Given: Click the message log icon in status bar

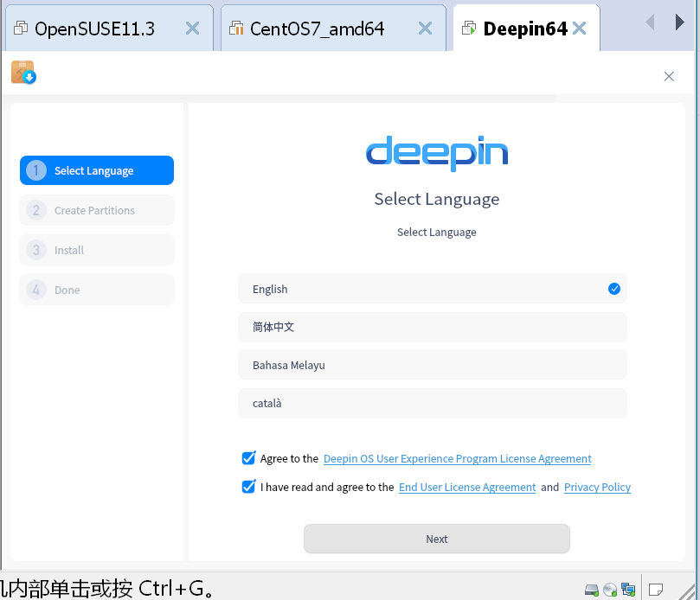Looking at the screenshot, I should point(655,590).
